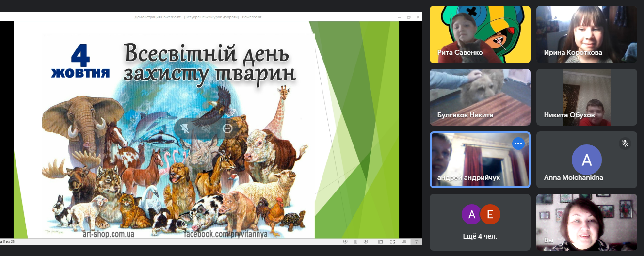Select Никита Обухов video tile
Image resolution: width=644 pixels, height=256 pixels.
pyautogui.click(x=587, y=97)
